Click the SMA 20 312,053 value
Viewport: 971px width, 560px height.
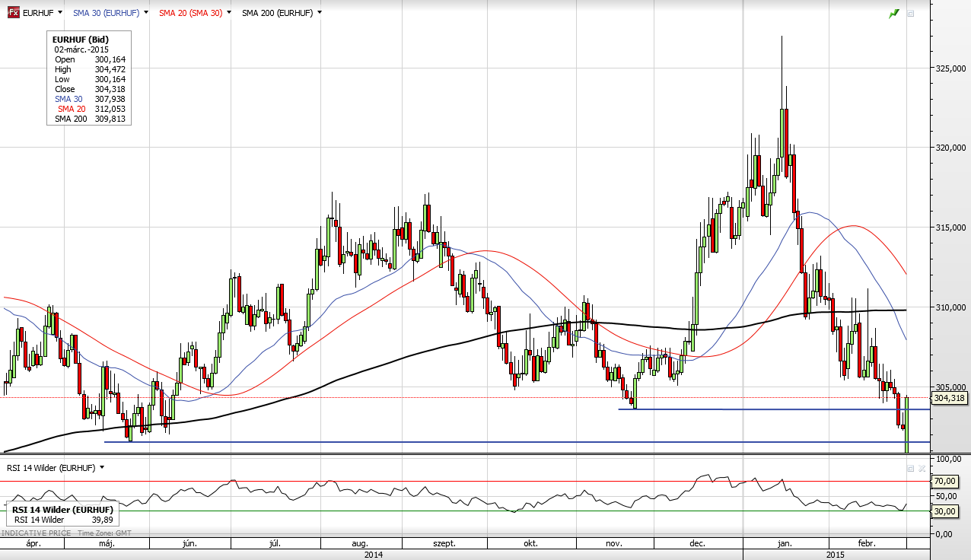point(110,109)
